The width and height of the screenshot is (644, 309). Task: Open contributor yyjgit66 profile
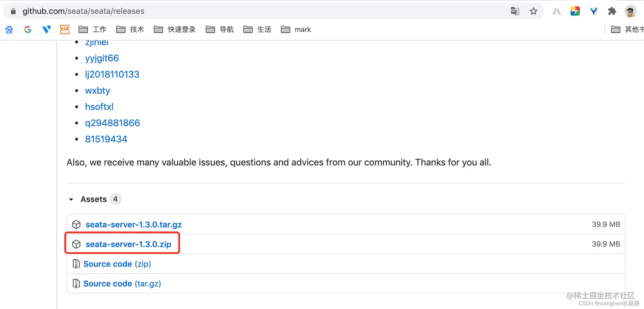click(x=102, y=58)
